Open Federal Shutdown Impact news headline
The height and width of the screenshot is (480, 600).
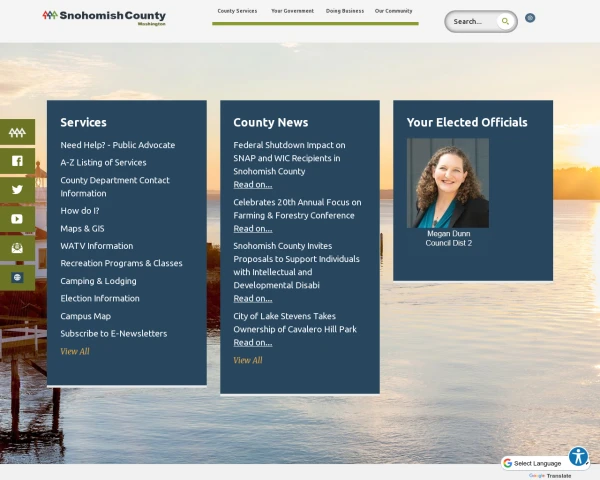point(289,158)
